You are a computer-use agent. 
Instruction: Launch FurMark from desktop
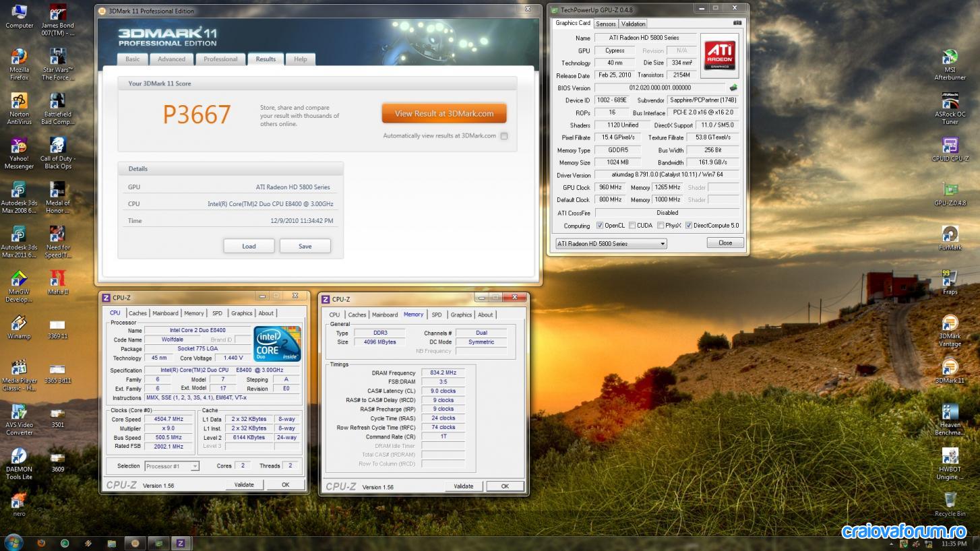[x=950, y=238]
